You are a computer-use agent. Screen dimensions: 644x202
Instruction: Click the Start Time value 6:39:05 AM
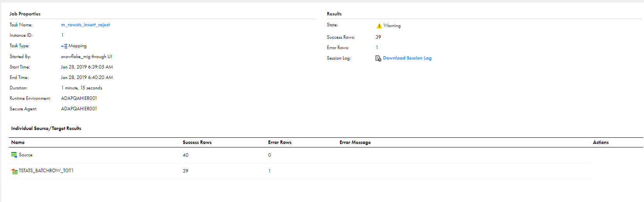(x=87, y=67)
